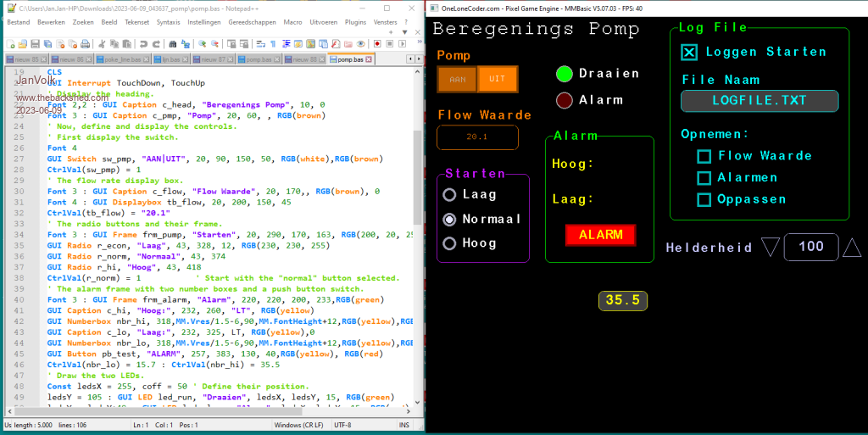The image size is (868, 435).
Task: Click the Cut scissors icon
Action: pyautogui.click(x=101, y=43)
